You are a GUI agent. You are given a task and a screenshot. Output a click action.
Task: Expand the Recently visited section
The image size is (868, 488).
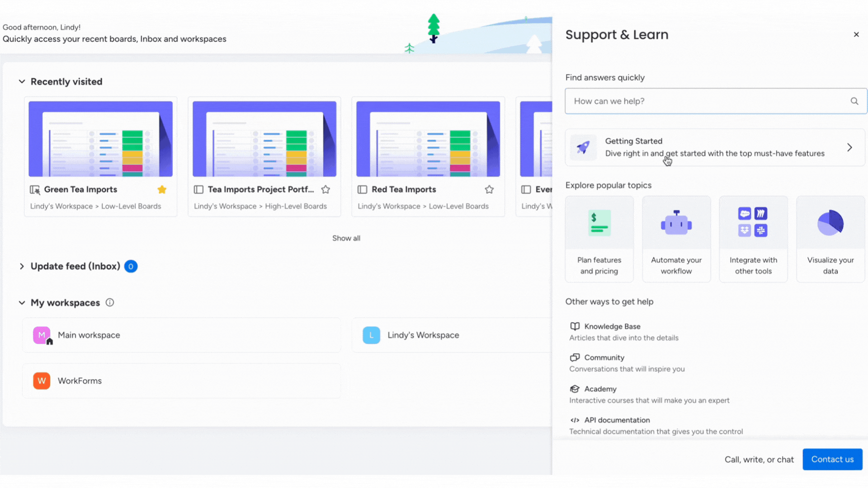pyautogui.click(x=21, y=81)
